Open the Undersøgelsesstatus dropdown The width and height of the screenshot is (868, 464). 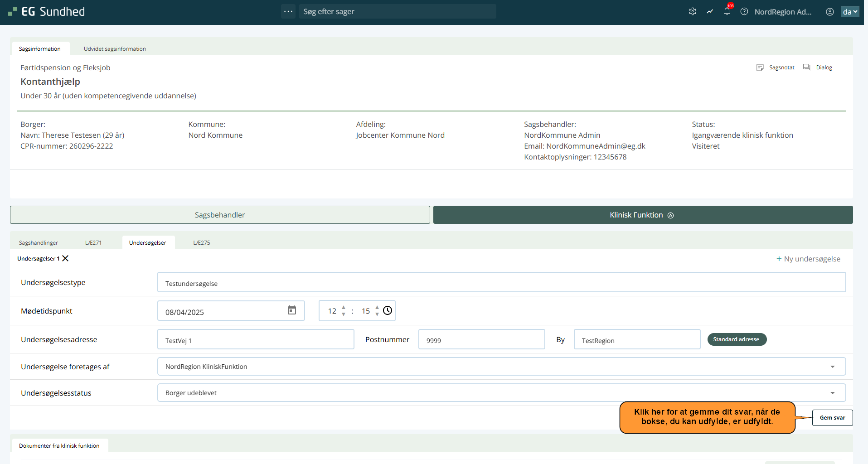[832, 393]
